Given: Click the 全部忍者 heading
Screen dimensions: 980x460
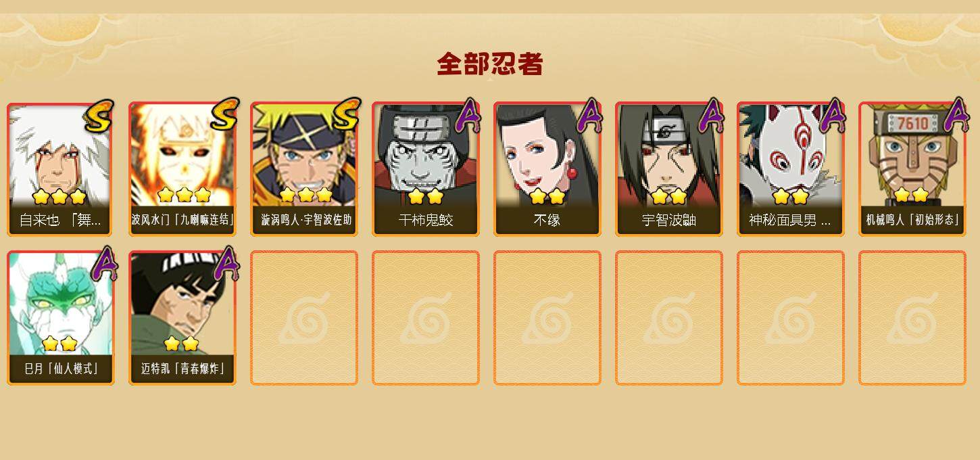Looking at the screenshot, I should click(490, 64).
